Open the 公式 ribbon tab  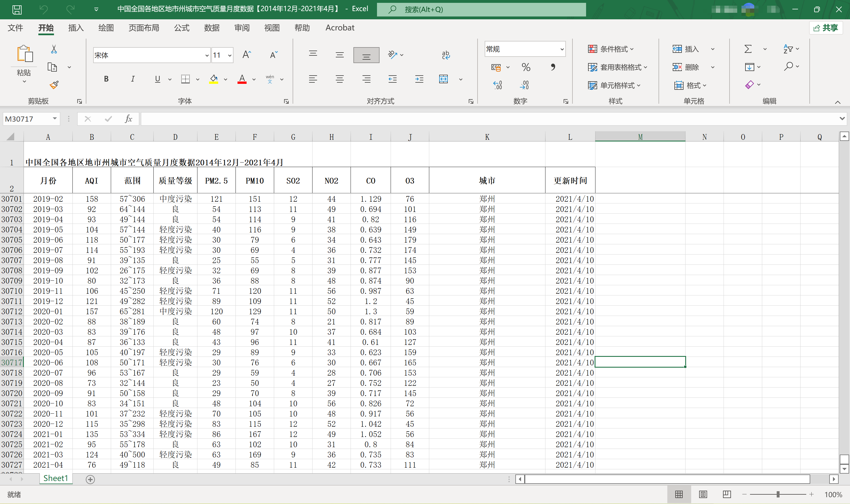pos(182,28)
